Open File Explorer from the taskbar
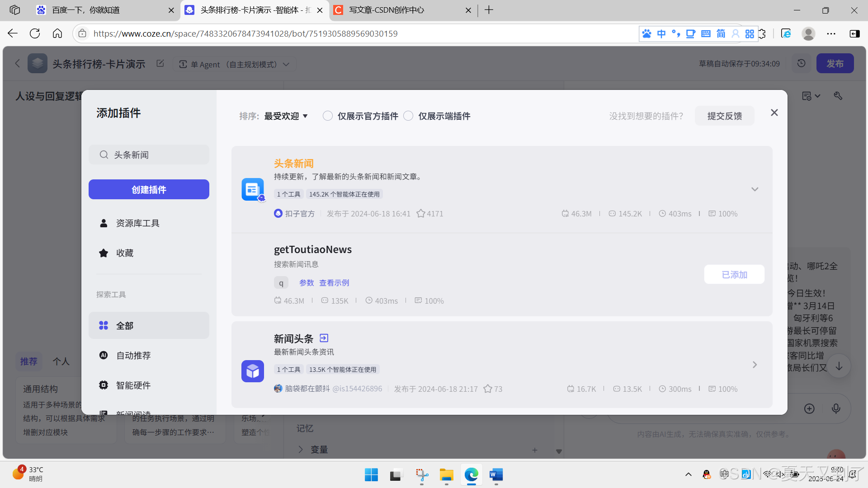Screen dimensions: 868x488 pos(446,475)
